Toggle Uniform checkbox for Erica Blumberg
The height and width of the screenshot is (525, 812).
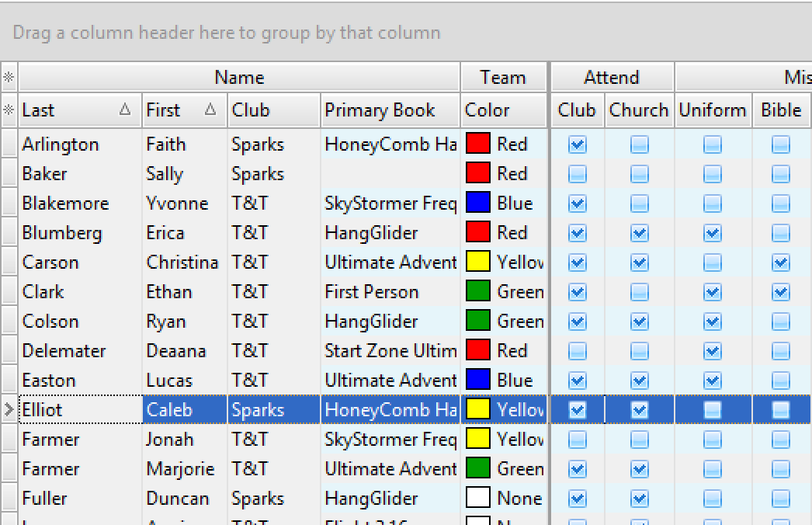pyautogui.click(x=712, y=233)
